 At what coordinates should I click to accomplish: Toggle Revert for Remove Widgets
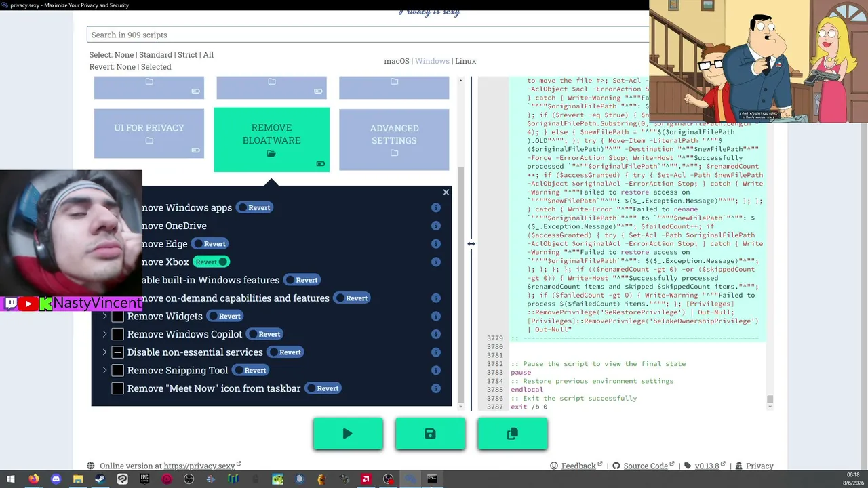tap(225, 317)
